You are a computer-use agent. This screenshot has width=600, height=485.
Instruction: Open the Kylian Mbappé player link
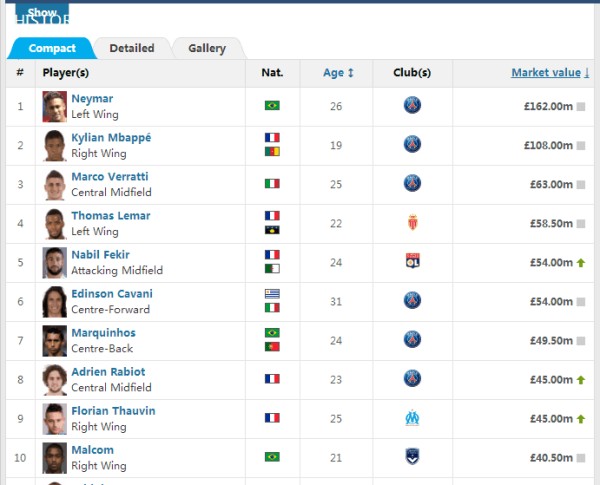[x=111, y=138]
